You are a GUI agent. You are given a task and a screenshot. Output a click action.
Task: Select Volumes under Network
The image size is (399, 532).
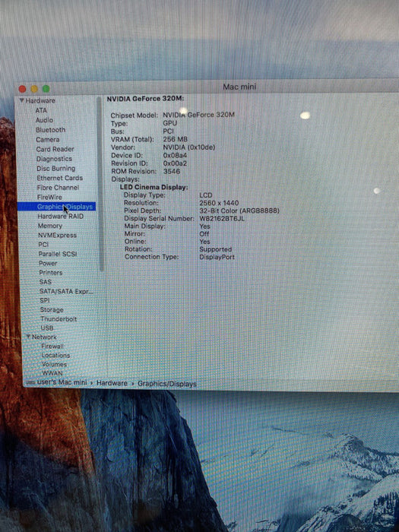click(x=54, y=364)
